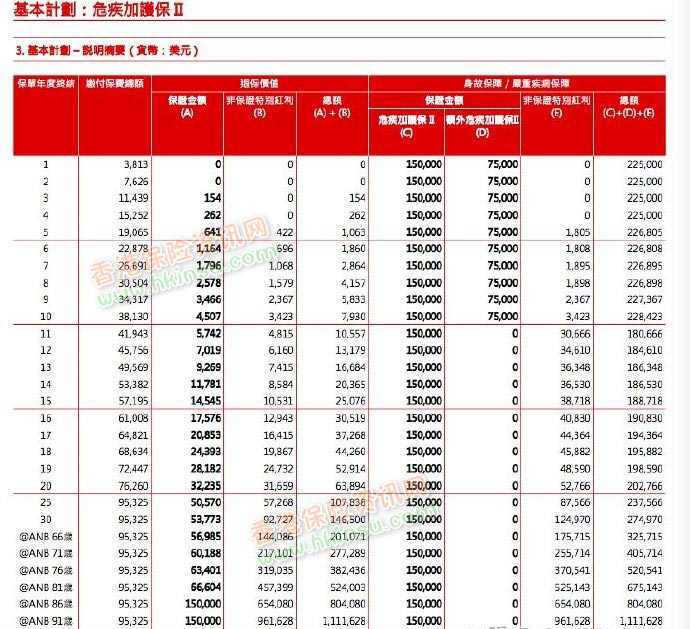
Task: Click the '76,260' premium total cell
Action: click(x=133, y=486)
